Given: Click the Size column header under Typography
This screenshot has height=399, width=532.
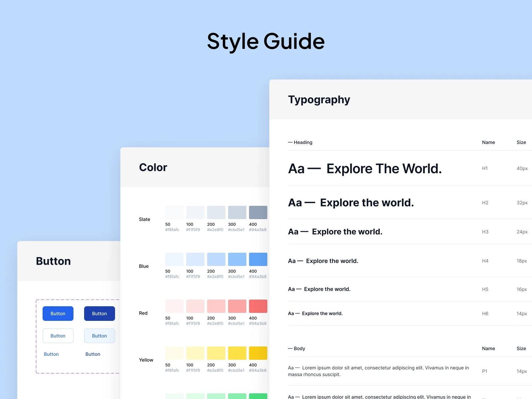Looking at the screenshot, I should 521,142.
